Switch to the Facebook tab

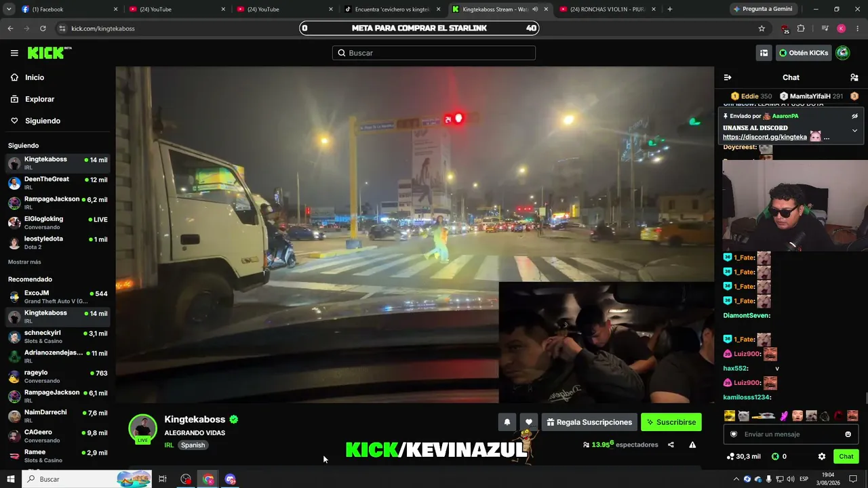point(70,9)
